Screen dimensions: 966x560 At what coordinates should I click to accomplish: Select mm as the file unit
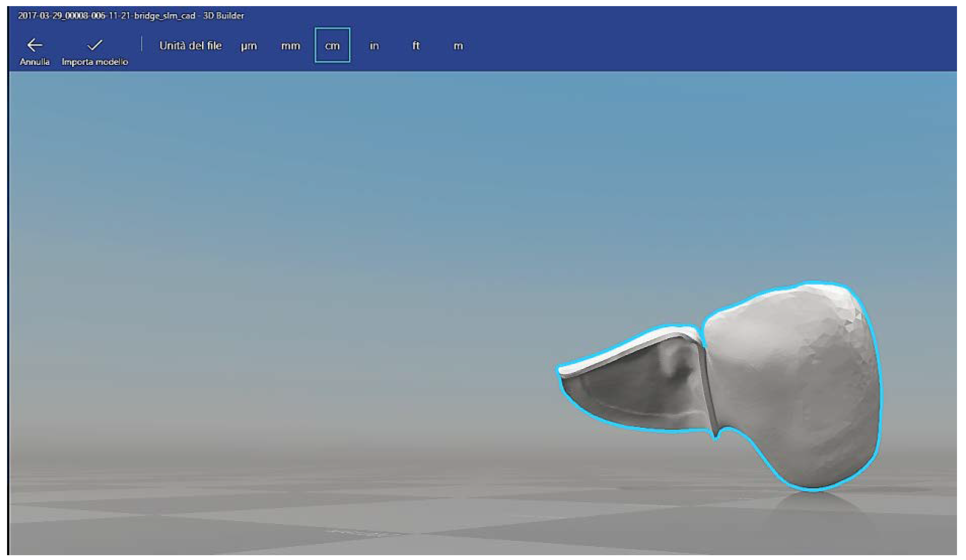tap(290, 46)
